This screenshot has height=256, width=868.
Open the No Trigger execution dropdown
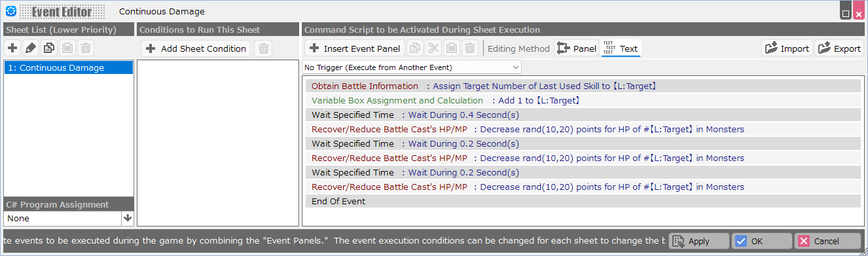[412, 67]
